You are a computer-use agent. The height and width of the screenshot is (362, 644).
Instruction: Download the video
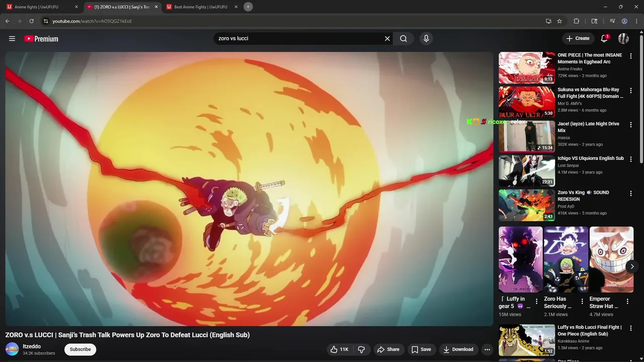click(458, 349)
